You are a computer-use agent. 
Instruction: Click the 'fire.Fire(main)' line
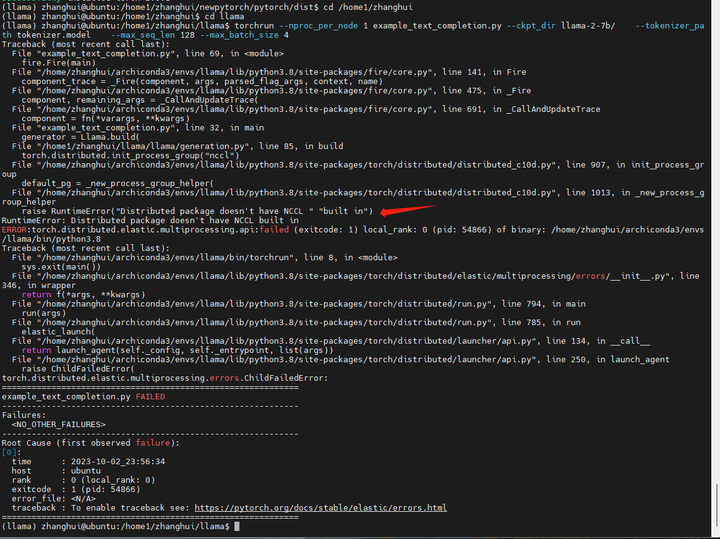point(58,63)
